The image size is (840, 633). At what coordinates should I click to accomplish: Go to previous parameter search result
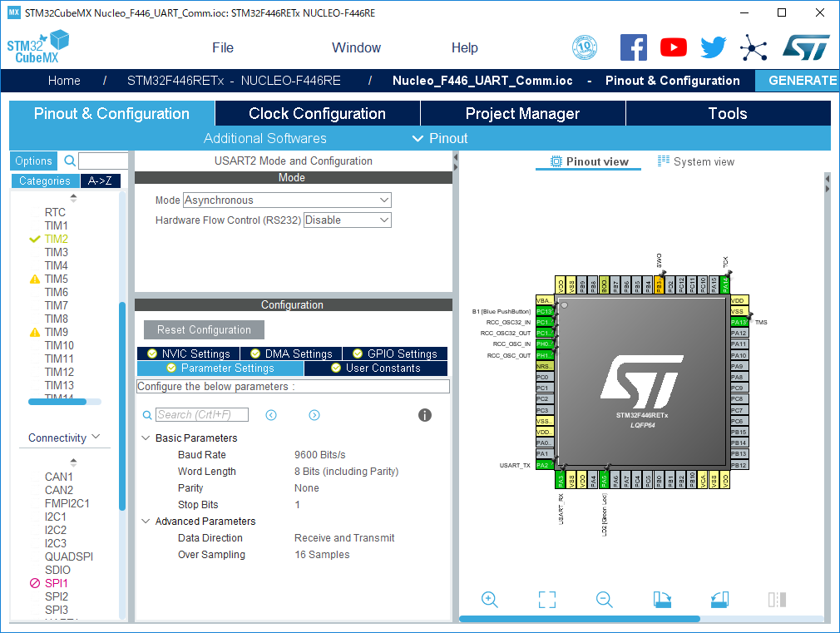[x=272, y=415]
